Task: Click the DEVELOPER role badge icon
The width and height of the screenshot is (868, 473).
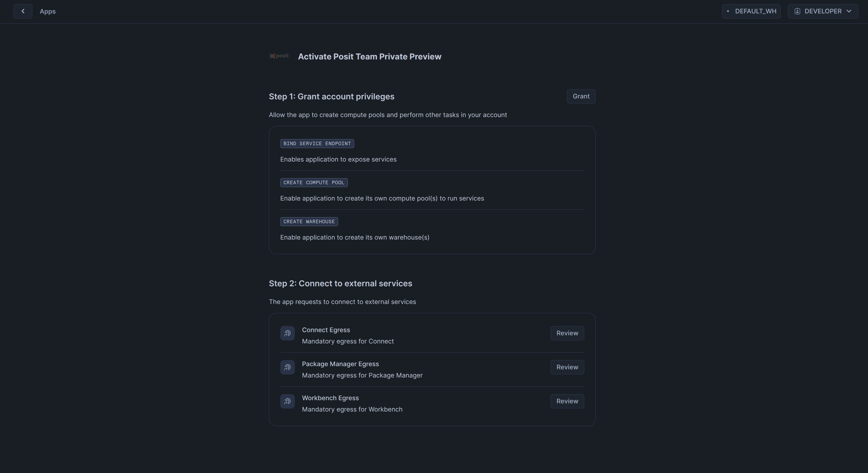Action: pos(797,11)
